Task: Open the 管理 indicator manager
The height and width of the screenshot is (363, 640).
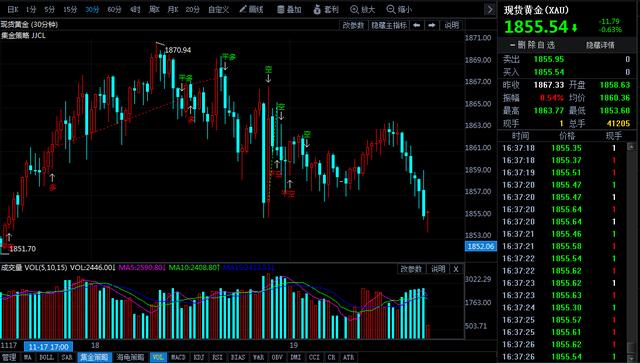Action: (x=9, y=357)
